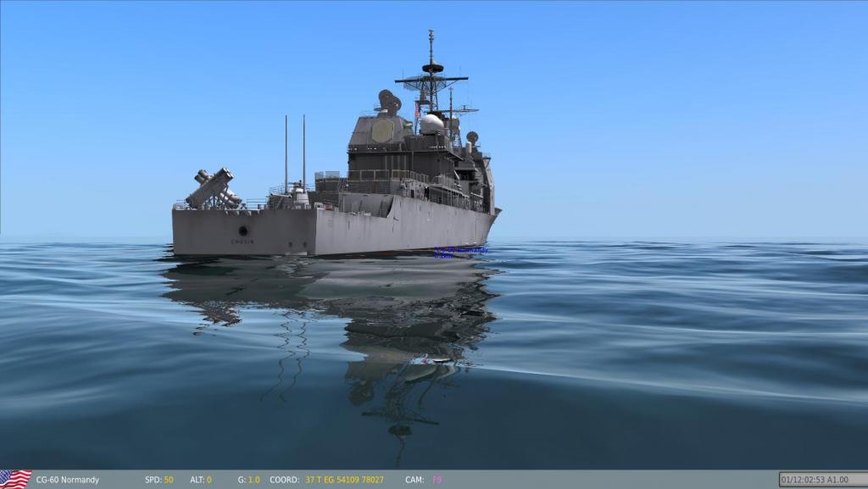Click the blue unit label near the bow
Viewport: 868px width, 489px height.
[460, 252]
